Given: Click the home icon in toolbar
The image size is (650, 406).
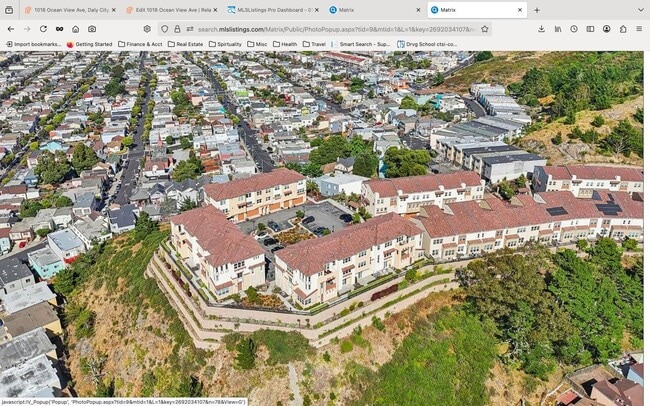Looking at the screenshot, I should (75, 29).
